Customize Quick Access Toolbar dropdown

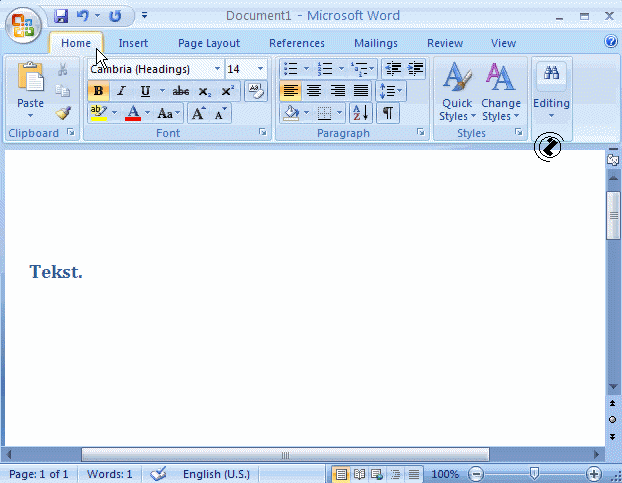[x=144, y=15]
